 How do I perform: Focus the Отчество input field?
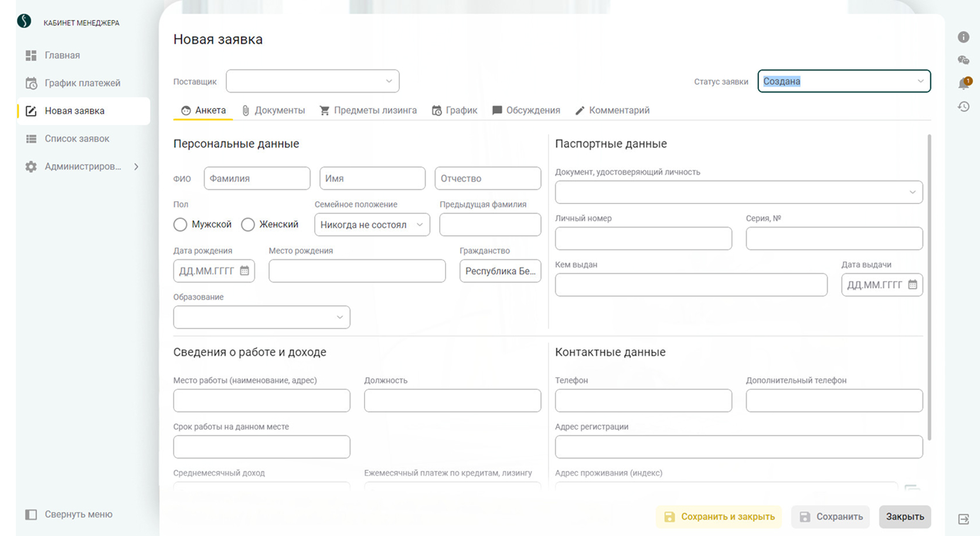tap(488, 178)
